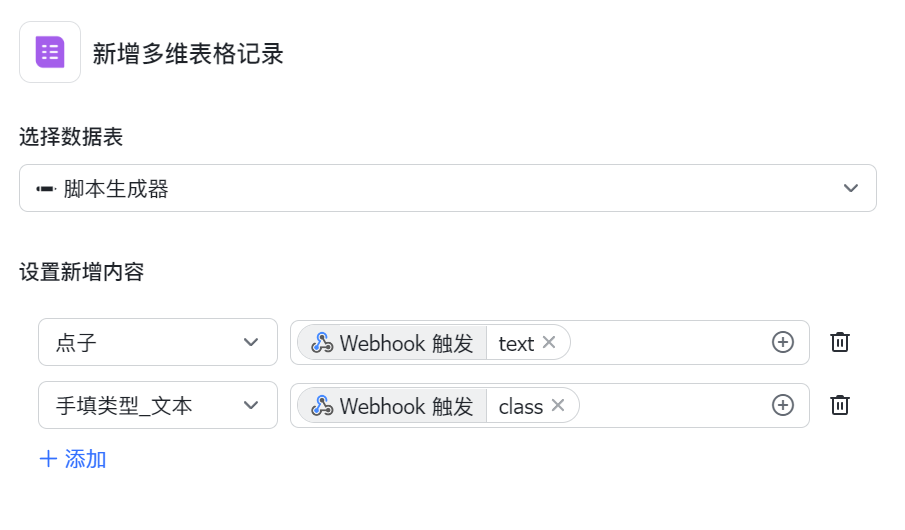Click the Webhook icon in the class tag
Image resolution: width=905 pixels, height=530 pixels.
322,406
